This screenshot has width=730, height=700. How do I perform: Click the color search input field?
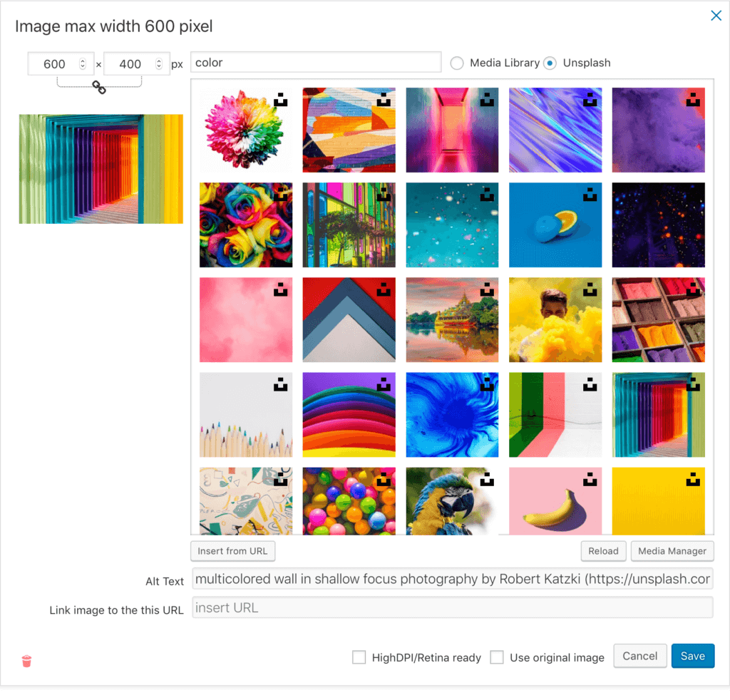(x=317, y=63)
